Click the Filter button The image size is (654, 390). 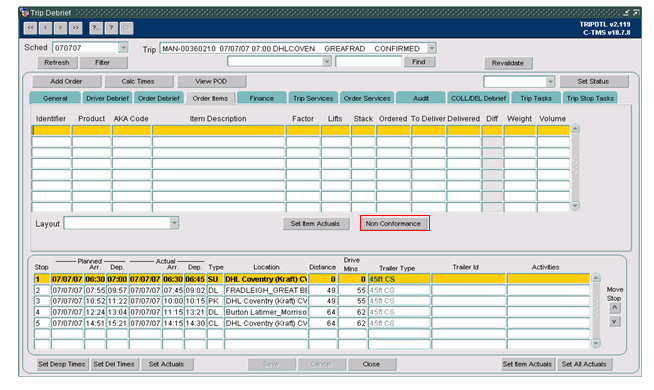[x=103, y=63]
